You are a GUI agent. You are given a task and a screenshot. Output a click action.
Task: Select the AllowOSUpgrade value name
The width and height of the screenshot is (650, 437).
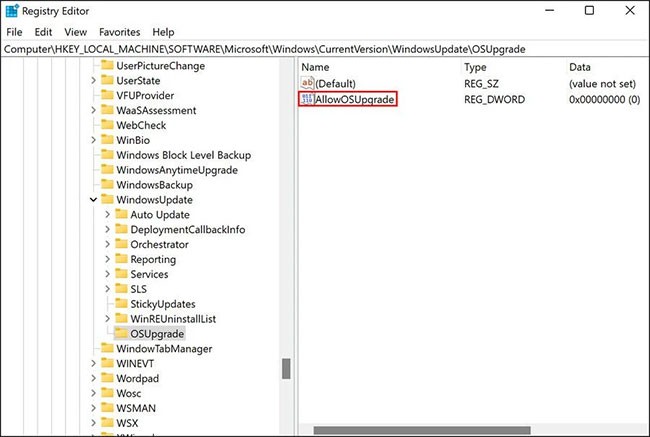[355, 100]
